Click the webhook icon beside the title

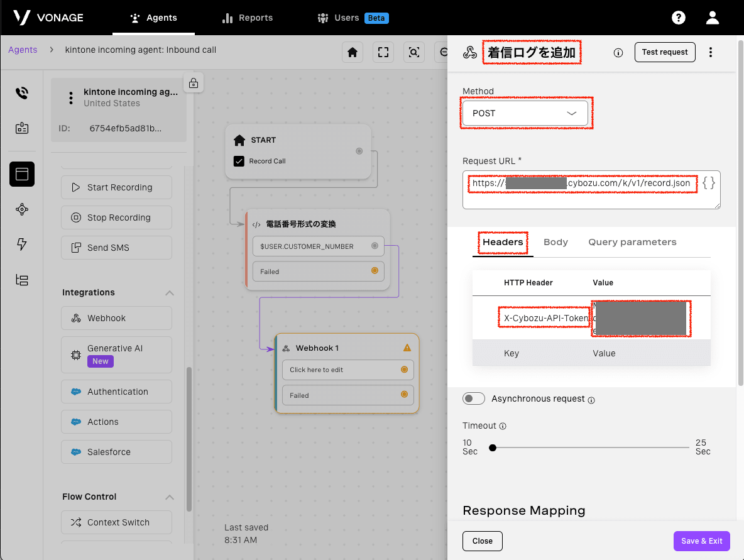click(470, 52)
